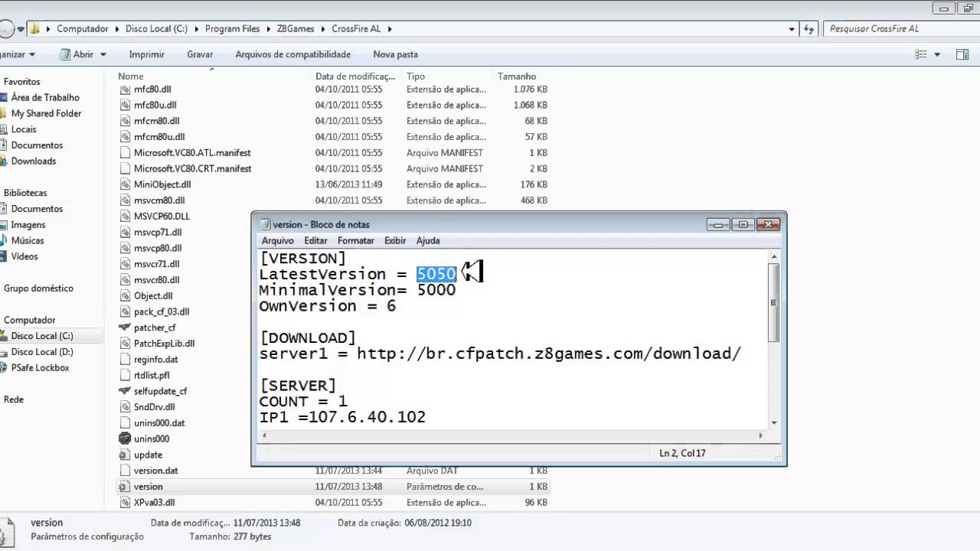Select the pack_cf_03.dll file name
Screen dimensions: 980x551
coord(162,312)
